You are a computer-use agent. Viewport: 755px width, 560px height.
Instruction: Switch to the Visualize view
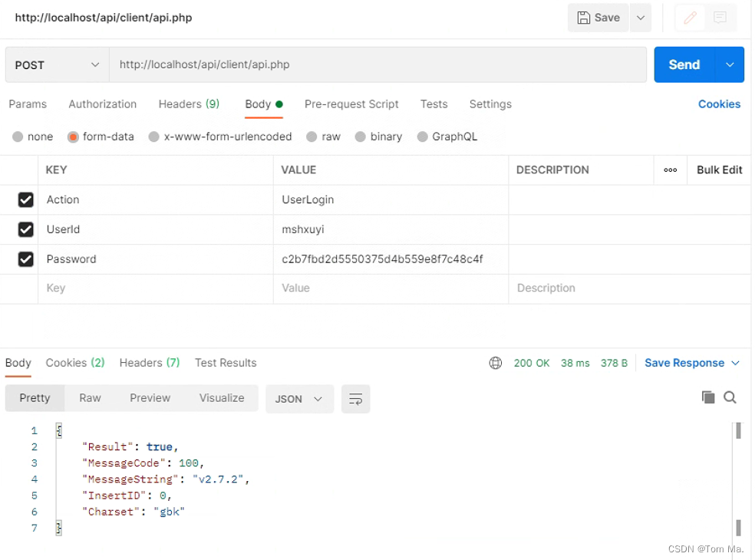[222, 398]
